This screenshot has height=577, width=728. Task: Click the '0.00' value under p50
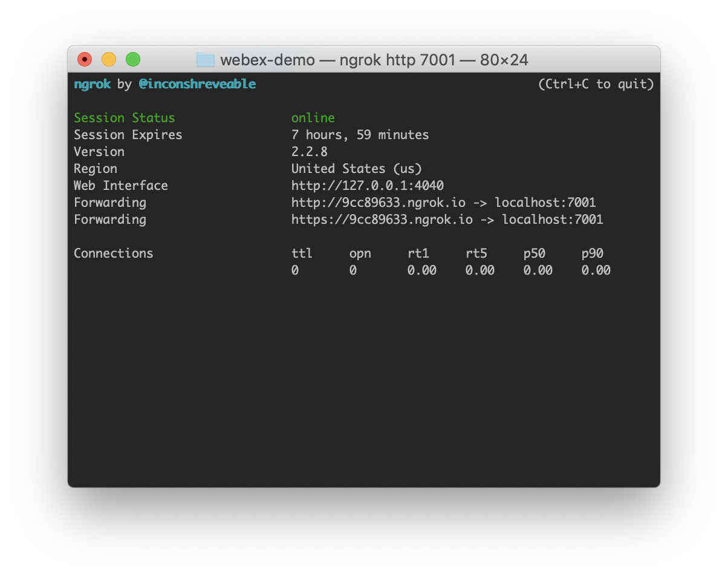tap(538, 270)
